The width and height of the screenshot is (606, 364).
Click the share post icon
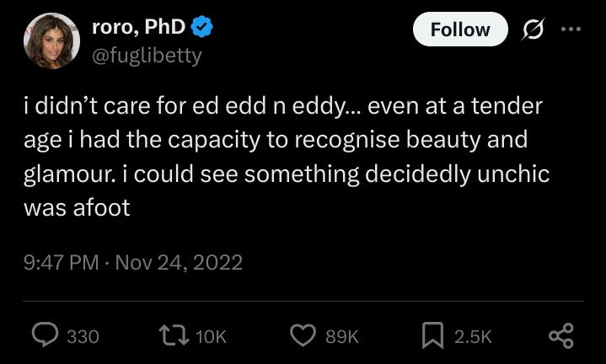click(561, 335)
